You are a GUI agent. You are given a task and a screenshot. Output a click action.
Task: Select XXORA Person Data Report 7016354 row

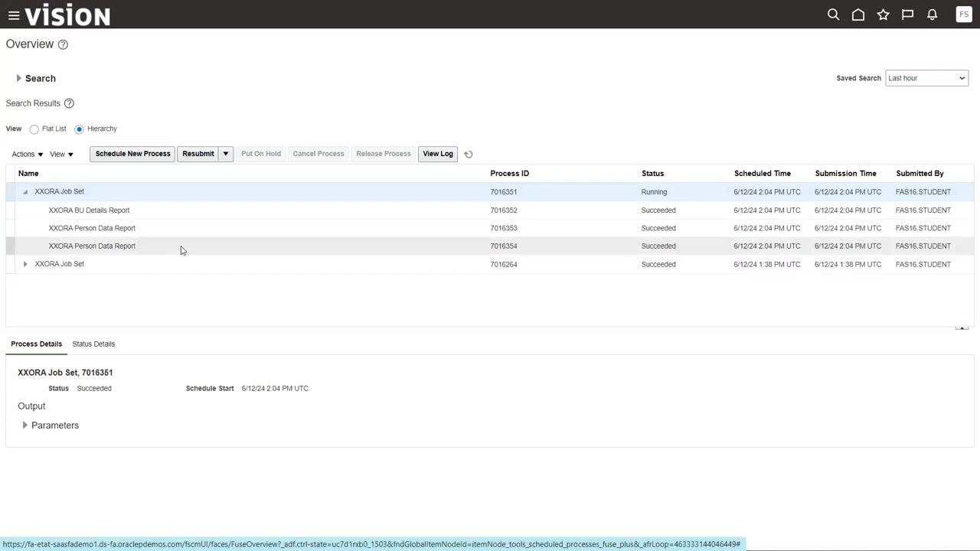click(x=490, y=246)
